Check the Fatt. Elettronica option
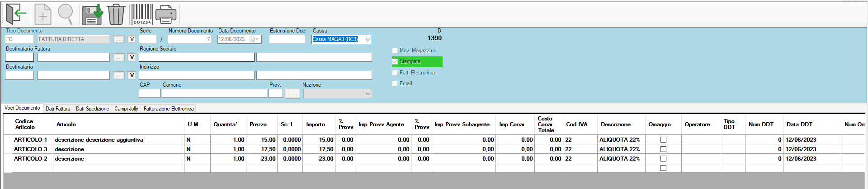The width and height of the screenshot is (868, 189). [395, 73]
